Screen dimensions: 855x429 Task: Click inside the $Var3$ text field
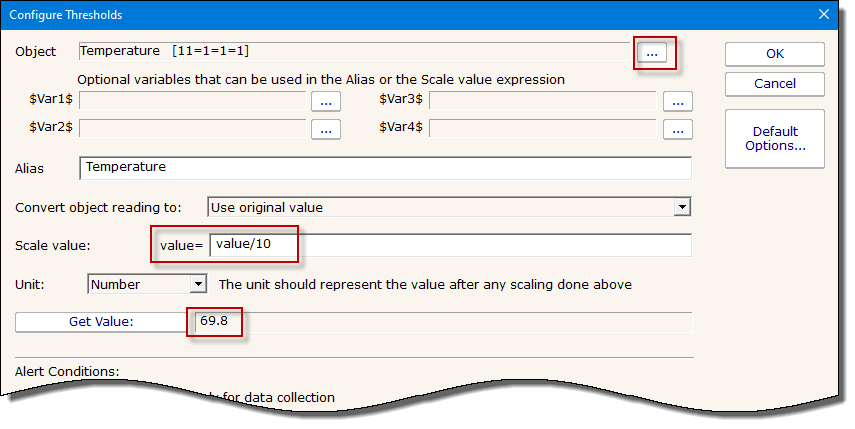coord(542,100)
